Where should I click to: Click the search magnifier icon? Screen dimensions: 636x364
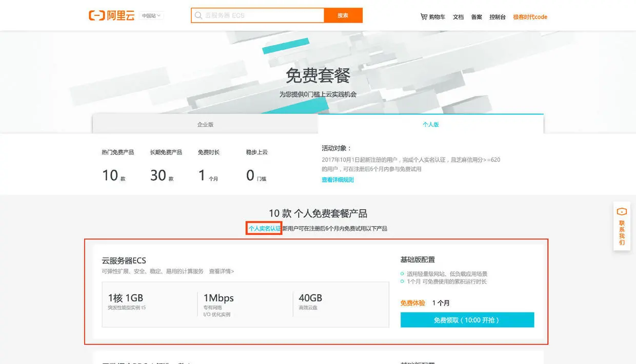click(198, 15)
